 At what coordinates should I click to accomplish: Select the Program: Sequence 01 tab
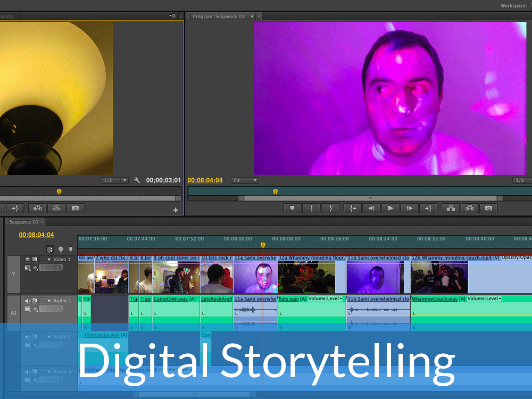[219, 16]
